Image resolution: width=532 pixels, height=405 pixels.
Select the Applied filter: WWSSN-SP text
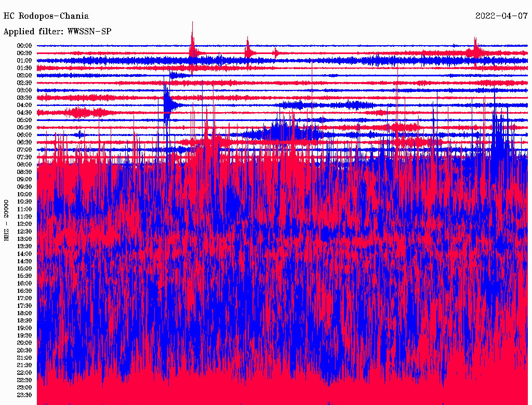57,31
